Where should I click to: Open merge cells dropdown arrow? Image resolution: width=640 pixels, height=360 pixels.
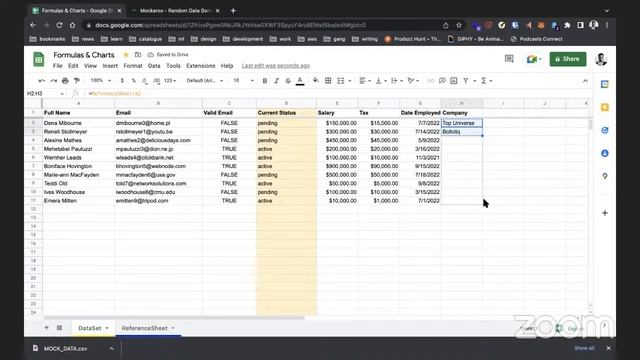350,81
